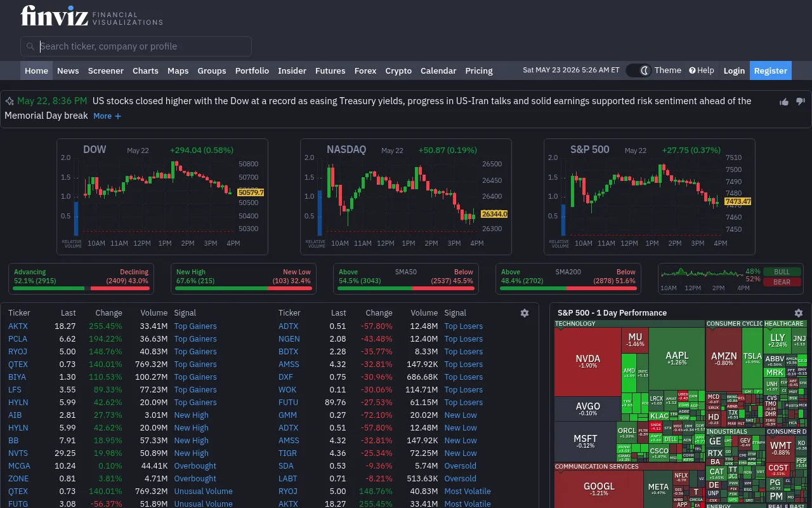Click Most Volatile signal for bottom AKTX row
This screenshot has height=508, width=812.
(468, 504)
